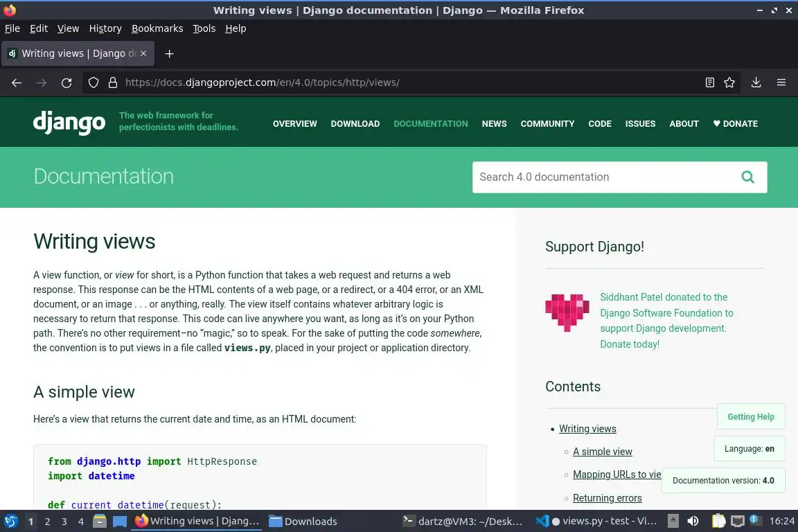
Task: Open DOCUMENTATION in the site nav
Action: click(x=431, y=124)
